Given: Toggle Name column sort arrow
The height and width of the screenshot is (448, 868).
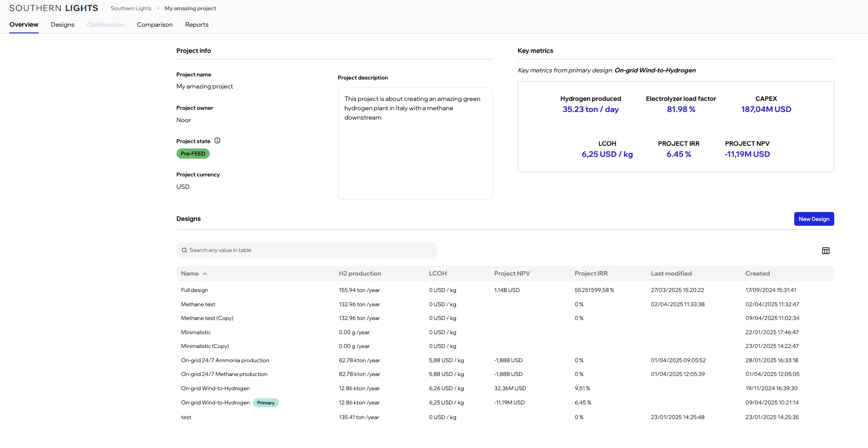Looking at the screenshot, I should click(205, 274).
